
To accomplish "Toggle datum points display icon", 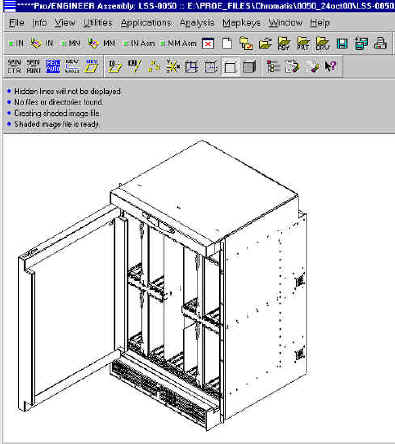I will (x=154, y=66).
